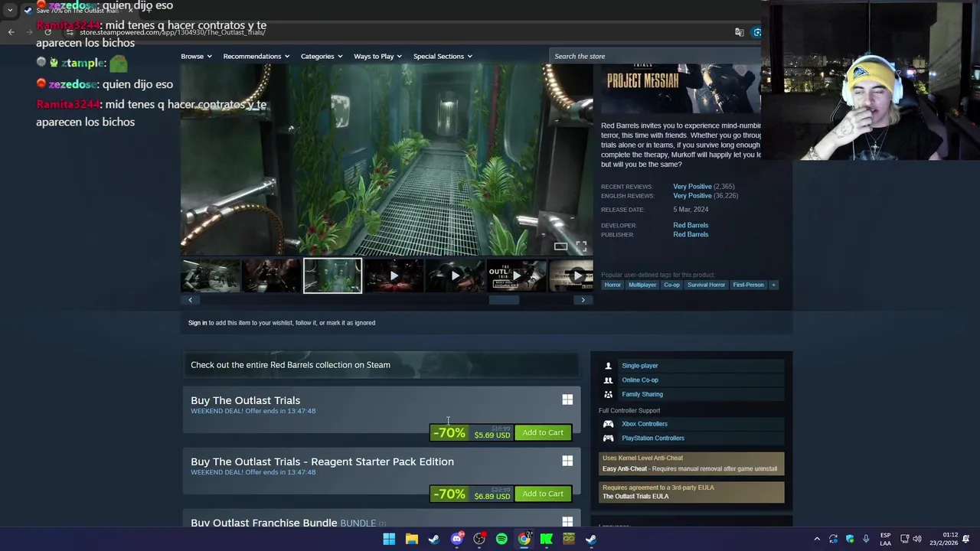Click the thumbnail strip scrollbar handle
The image size is (980, 551).
pyautogui.click(x=504, y=300)
